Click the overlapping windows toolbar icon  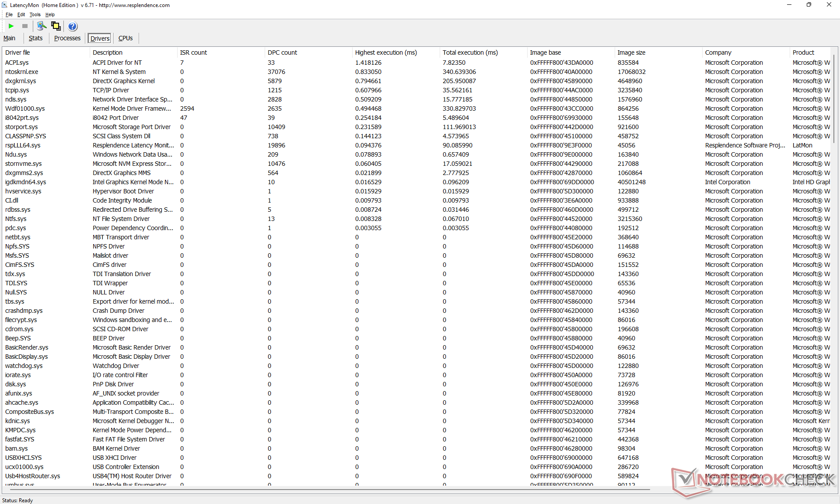tap(56, 26)
